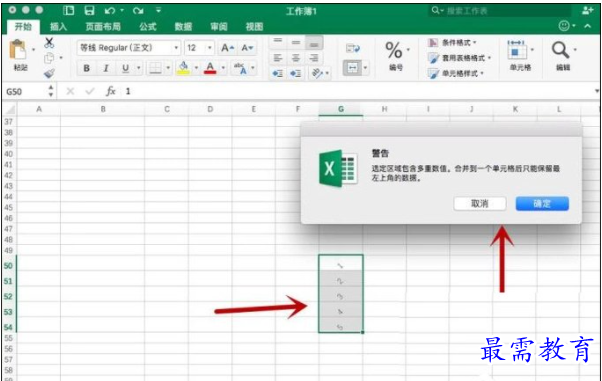Align text left icon
Screen dimensions: 602x381
point(278,58)
